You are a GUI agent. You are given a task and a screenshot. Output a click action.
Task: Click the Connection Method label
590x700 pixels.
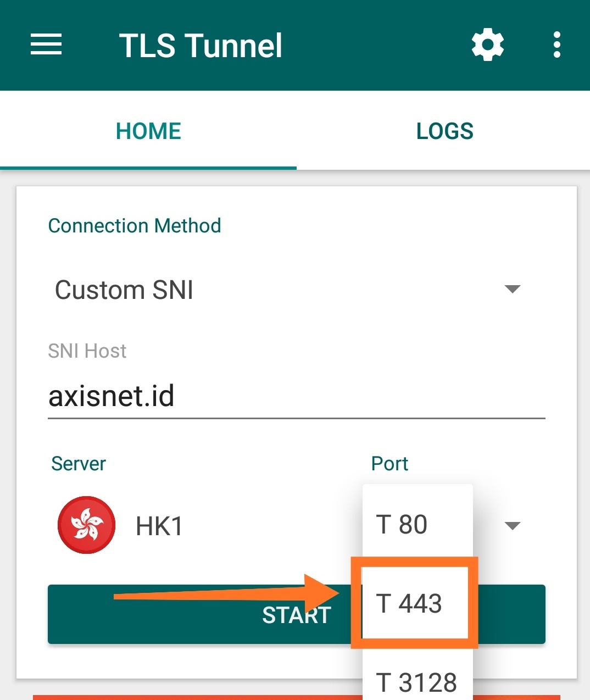[135, 225]
